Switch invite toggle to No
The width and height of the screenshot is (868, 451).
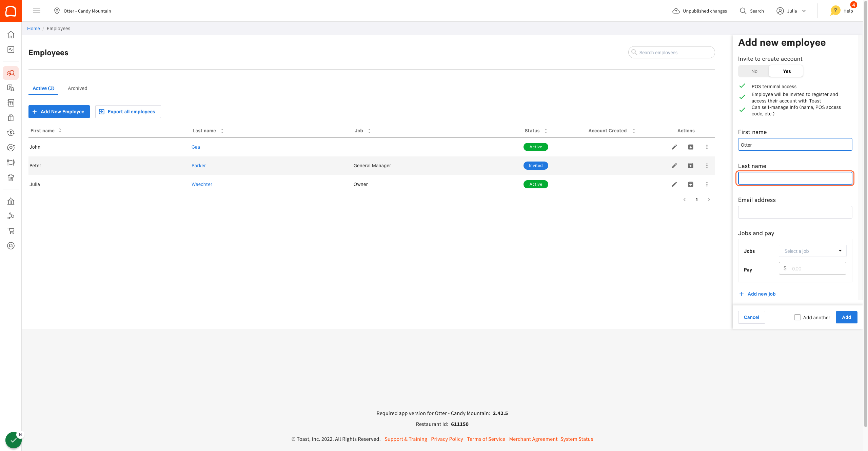point(754,71)
